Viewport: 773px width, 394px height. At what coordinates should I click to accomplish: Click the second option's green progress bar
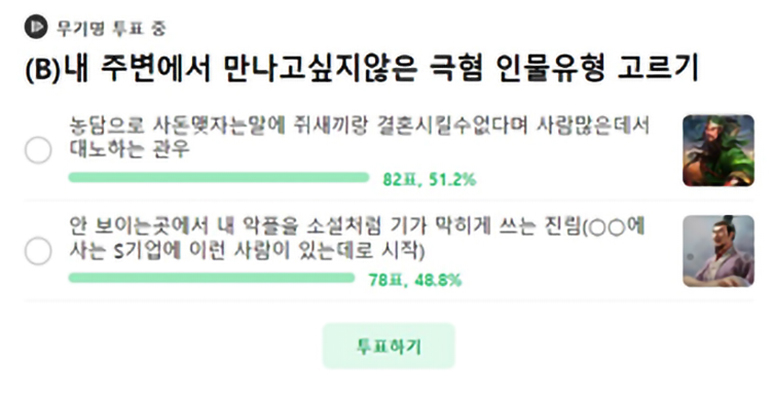211,278
